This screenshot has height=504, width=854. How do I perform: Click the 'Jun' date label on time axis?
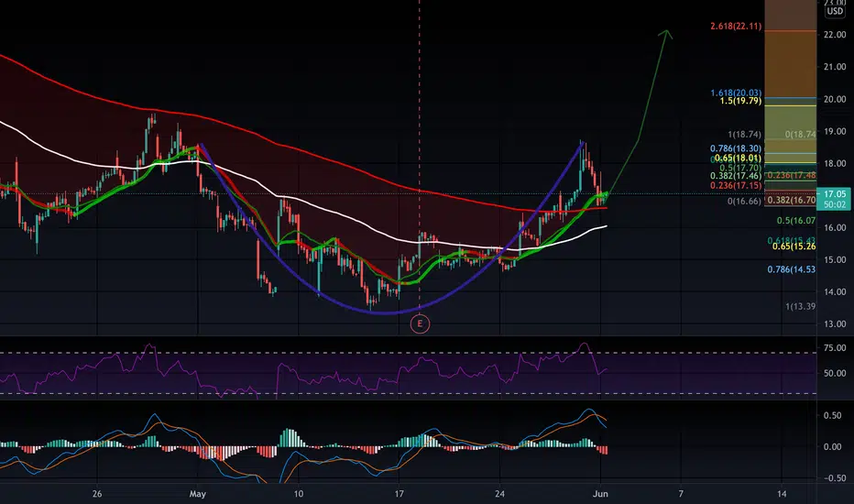(600, 494)
